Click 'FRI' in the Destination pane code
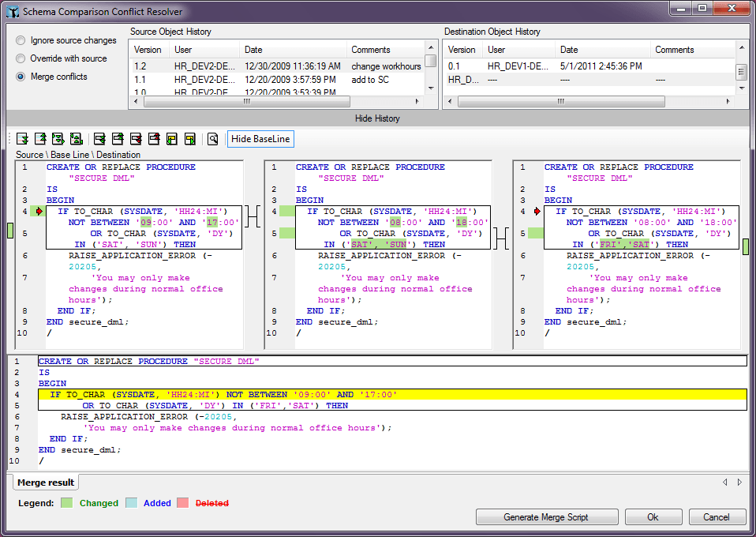 point(608,245)
